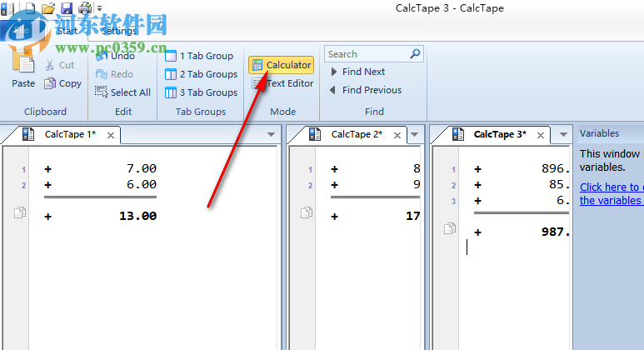This screenshot has width=644, height=350.
Task: Click Find Next
Action: 357,72
